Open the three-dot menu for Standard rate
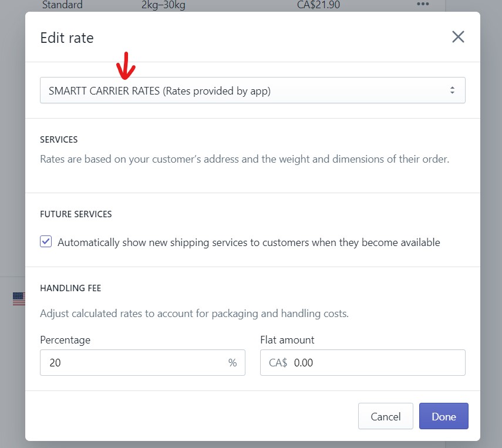 pyautogui.click(x=423, y=5)
